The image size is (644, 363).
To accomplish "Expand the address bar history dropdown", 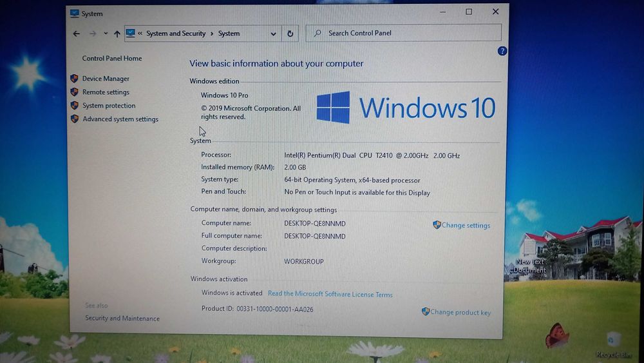I will click(x=273, y=34).
